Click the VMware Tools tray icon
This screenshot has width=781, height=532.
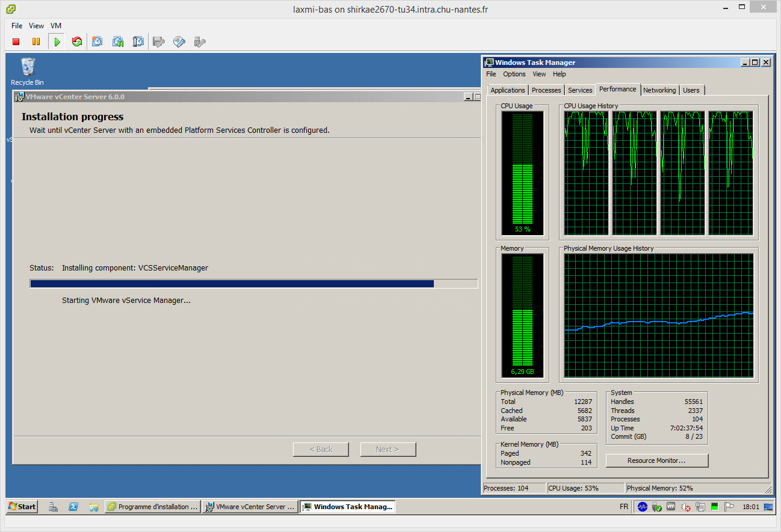click(671, 507)
